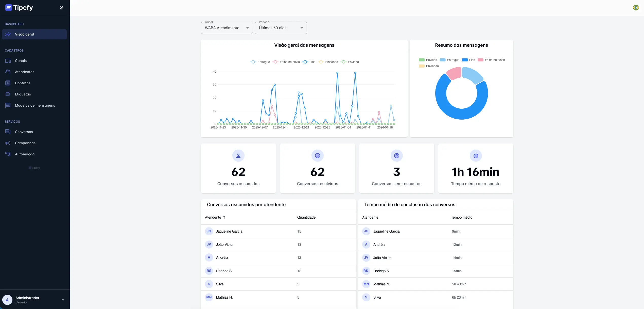This screenshot has width=644, height=309.
Task: Collapse the sidebar with the circle icon
Action: (x=61, y=8)
